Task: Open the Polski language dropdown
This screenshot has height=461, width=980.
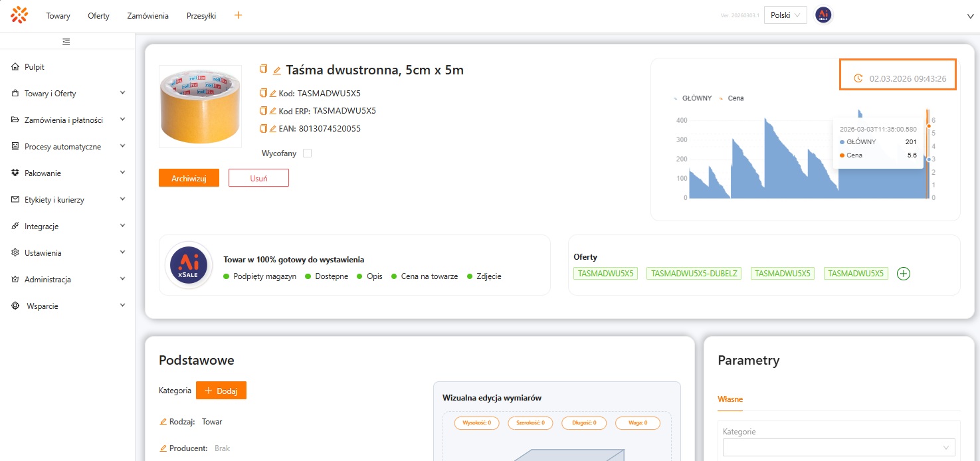Action: click(785, 15)
